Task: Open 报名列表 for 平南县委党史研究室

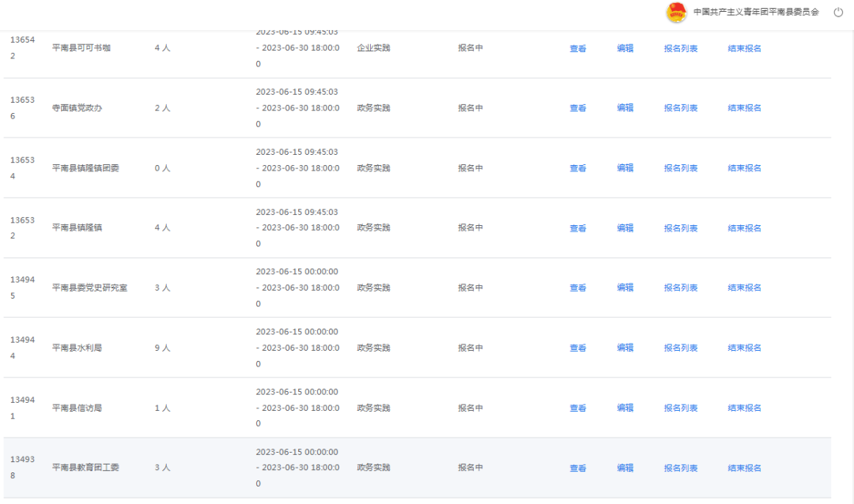Action: [x=680, y=288]
